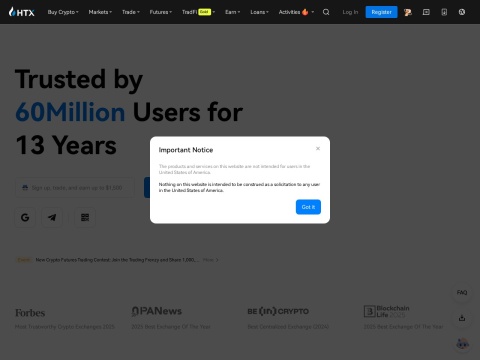Click the Forbes logo
480x360 pixels.
click(30, 313)
